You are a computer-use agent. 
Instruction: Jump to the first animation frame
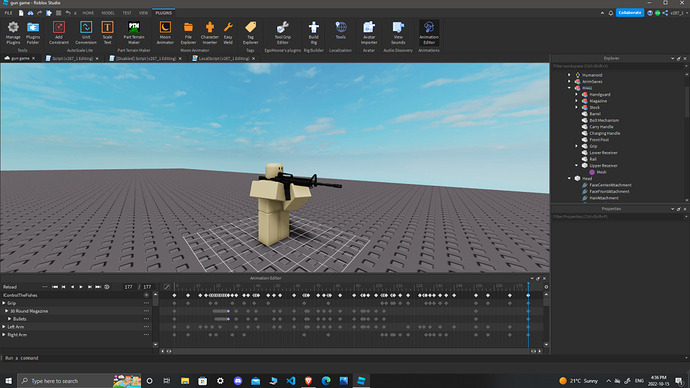click(x=55, y=287)
